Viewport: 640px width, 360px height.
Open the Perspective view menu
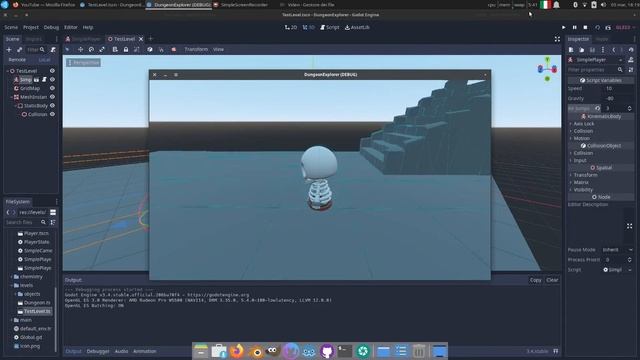click(x=84, y=62)
